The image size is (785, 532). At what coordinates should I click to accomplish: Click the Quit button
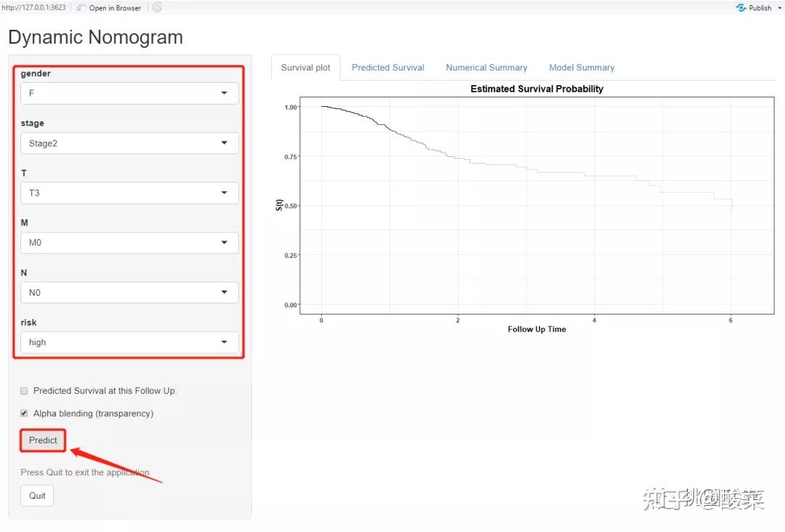[37, 496]
